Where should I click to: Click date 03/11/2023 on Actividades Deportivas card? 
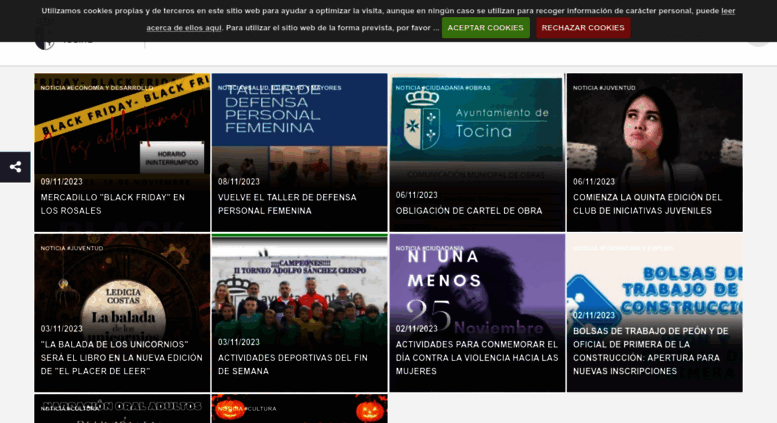(x=239, y=342)
